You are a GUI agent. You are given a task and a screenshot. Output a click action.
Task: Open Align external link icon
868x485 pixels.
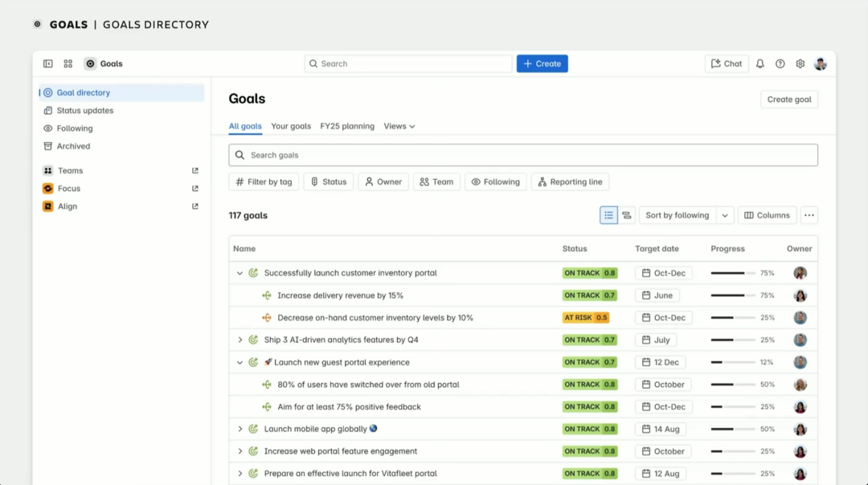pyautogui.click(x=194, y=206)
